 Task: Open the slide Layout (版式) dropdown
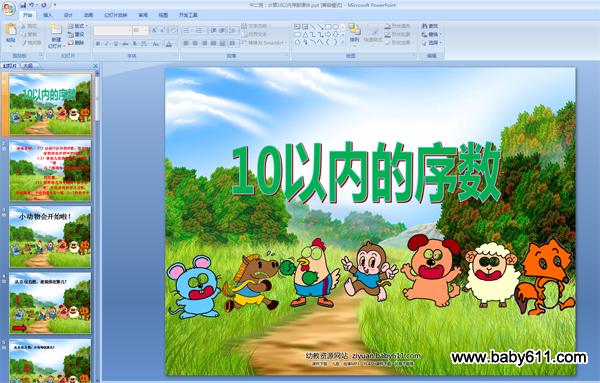click(78, 26)
